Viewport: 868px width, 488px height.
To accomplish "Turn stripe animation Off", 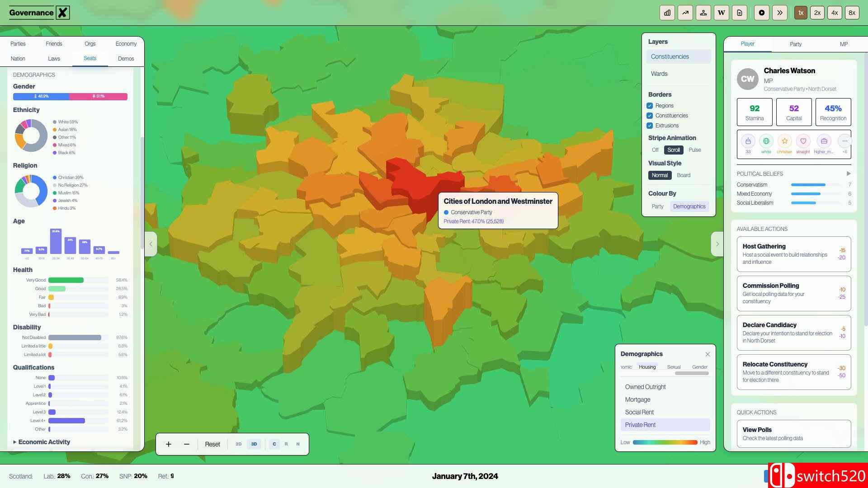I will (x=655, y=150).
